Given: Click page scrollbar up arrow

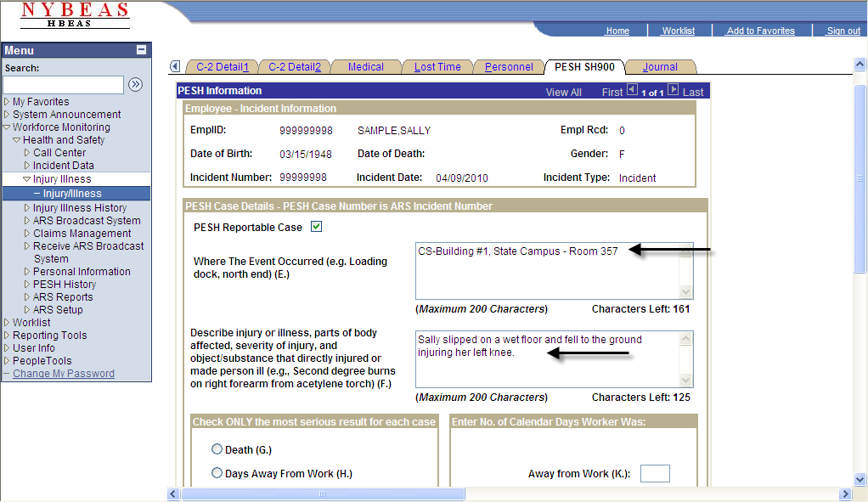Looking at the screenshot, I should (860, 65).
